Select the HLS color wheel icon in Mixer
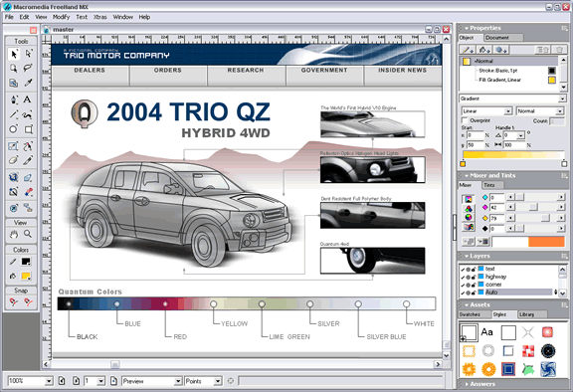573x392 pixels. (469, 218)
